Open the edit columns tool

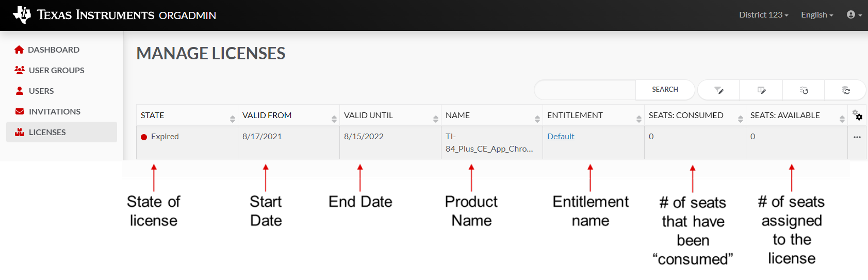pyautogui.click(x=761, y=90)
